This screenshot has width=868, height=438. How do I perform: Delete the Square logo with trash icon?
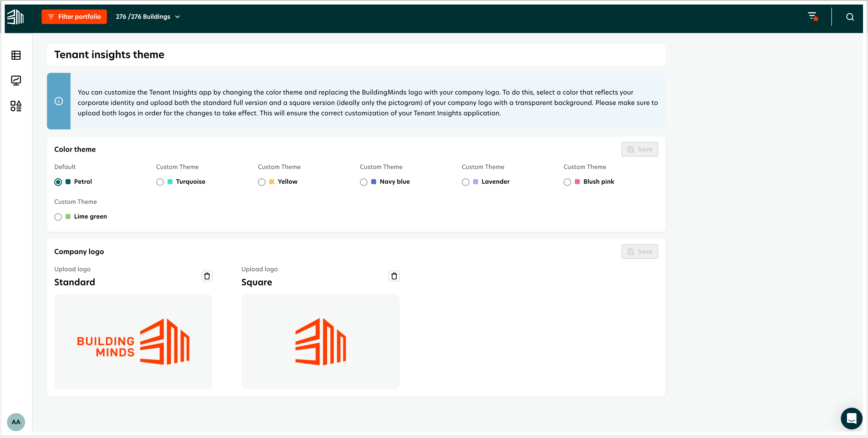click(394, 276)
